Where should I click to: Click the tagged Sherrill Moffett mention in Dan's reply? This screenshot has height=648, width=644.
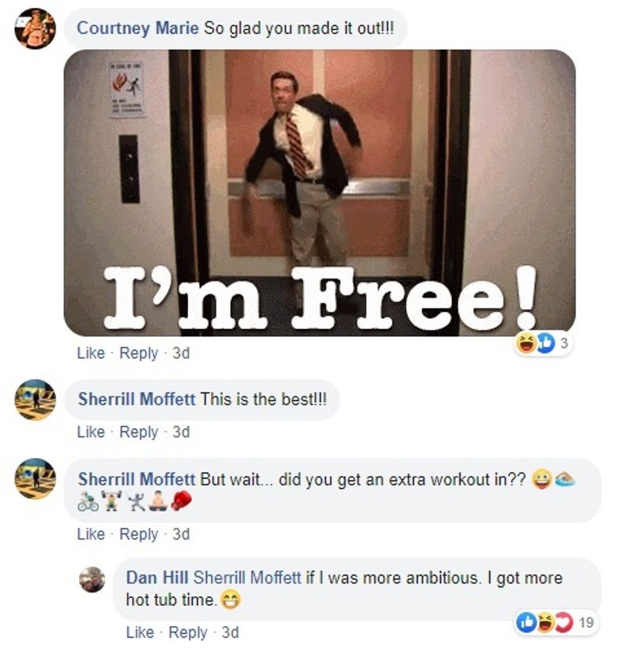pos(247,577)
